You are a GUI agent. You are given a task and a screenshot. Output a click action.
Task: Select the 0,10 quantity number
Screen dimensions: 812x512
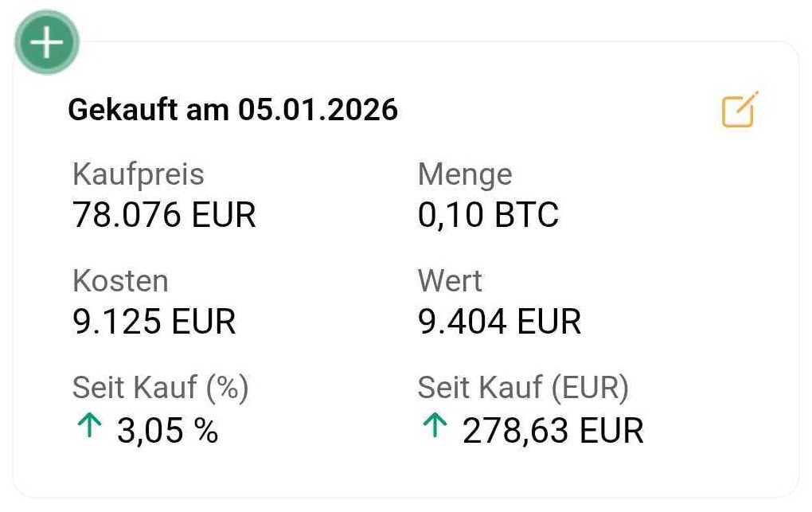[x=451, y=215]
